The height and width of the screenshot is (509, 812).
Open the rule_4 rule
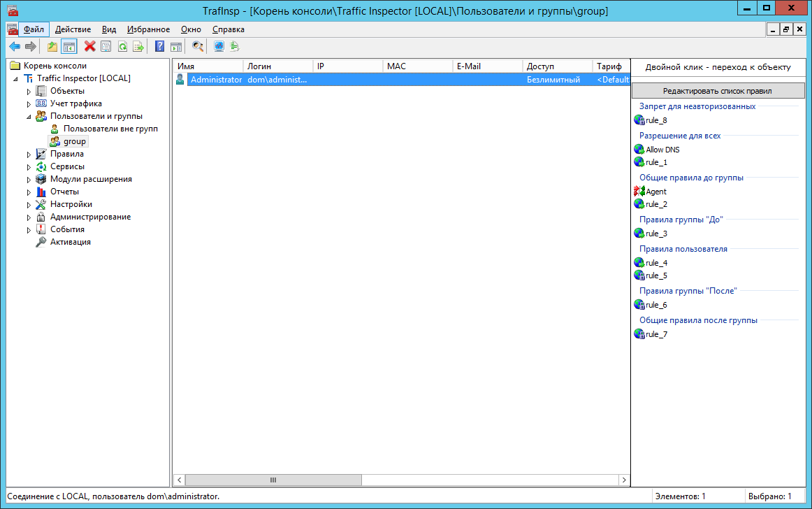656,263
